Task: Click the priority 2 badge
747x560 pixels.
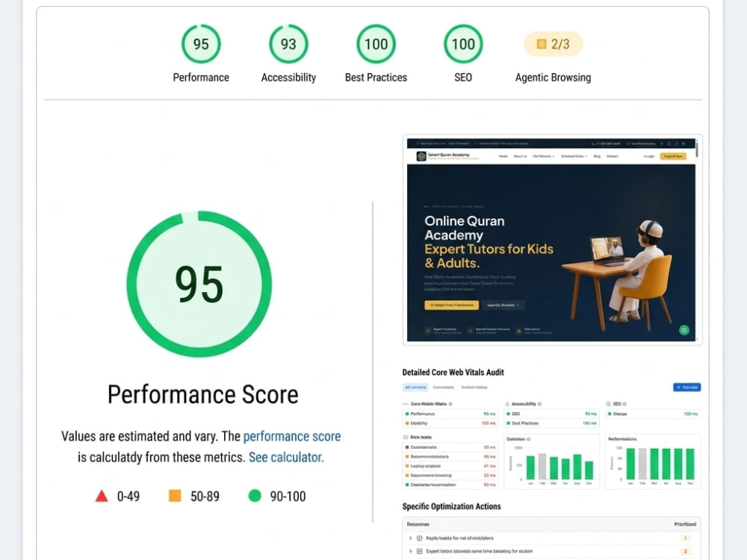Action: point(685,551)
